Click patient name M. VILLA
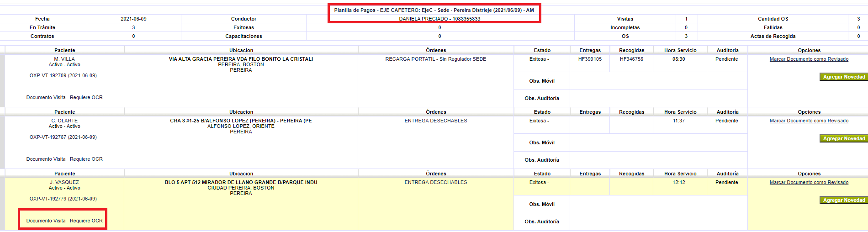868x232 pixels. click(x=64, y=59)
